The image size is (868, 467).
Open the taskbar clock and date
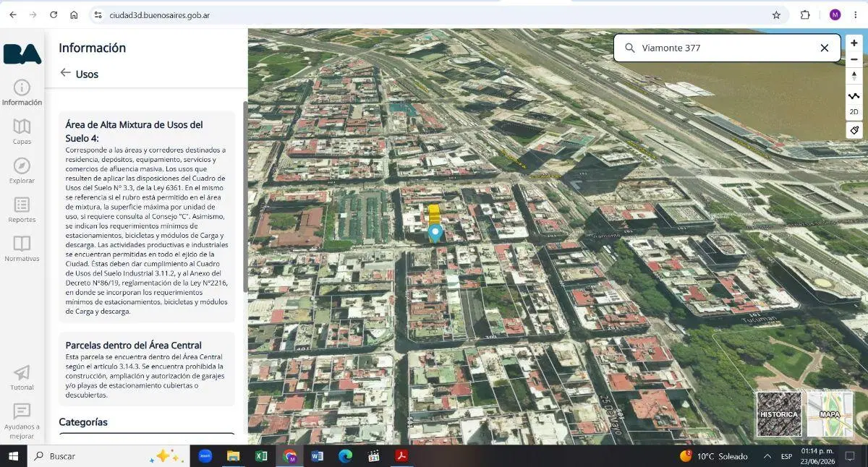point(819,456)
